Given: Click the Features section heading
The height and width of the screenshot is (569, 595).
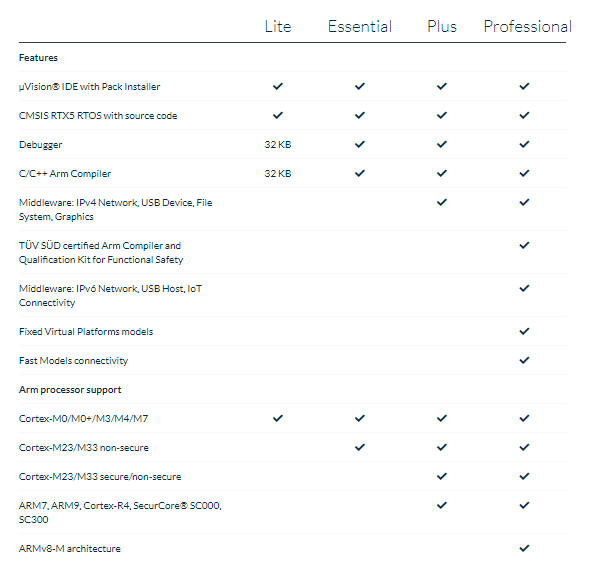Looking at the screenshot, I should coord(38,58).
